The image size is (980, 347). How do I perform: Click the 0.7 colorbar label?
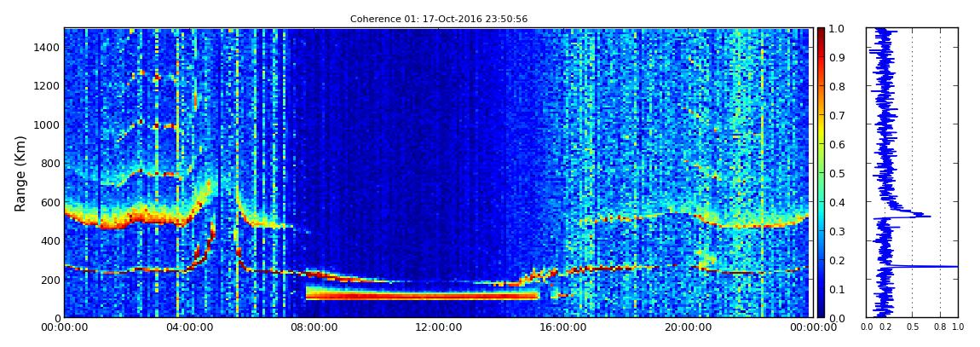tap(835, 116)
